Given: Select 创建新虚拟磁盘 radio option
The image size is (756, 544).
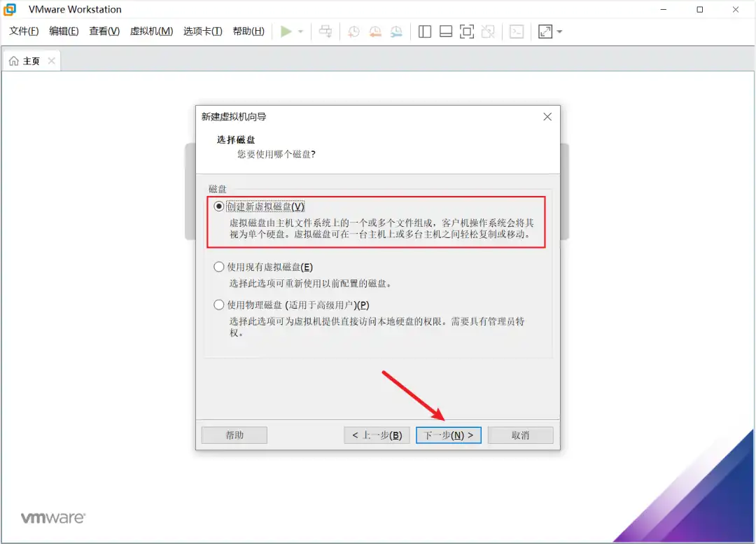Looking at the screenshot, I should click(219, 207).
